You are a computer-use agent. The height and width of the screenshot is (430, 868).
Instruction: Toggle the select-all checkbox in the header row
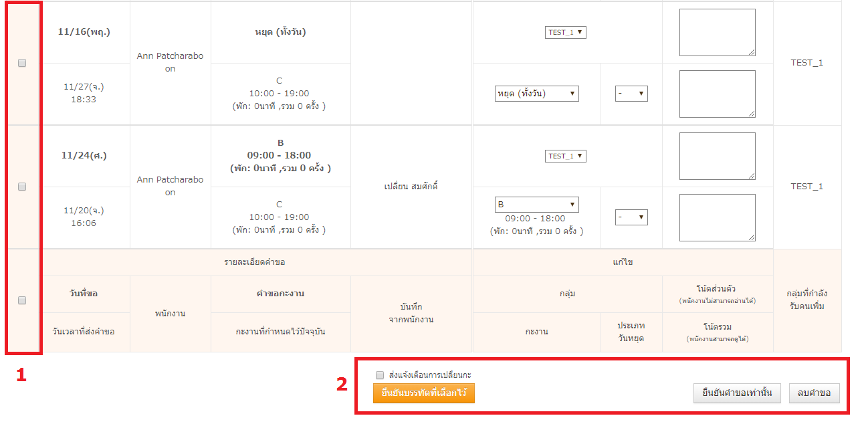tap(22, 300)
